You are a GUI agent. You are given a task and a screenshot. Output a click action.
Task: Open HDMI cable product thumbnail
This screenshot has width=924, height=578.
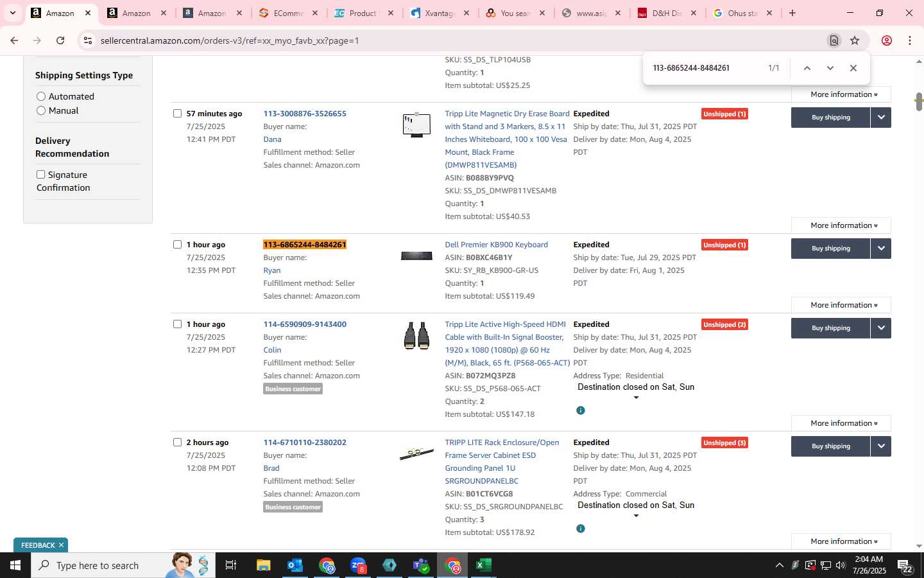pos(416,335)
